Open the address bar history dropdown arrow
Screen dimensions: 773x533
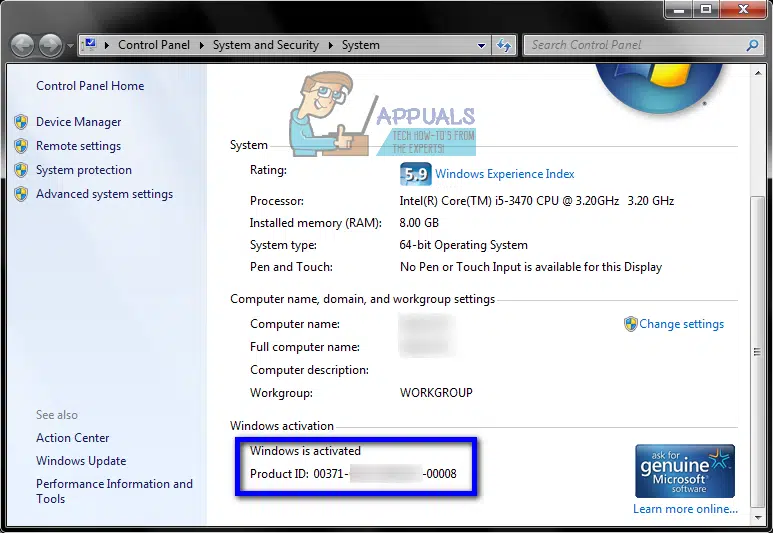click(481, 46)
